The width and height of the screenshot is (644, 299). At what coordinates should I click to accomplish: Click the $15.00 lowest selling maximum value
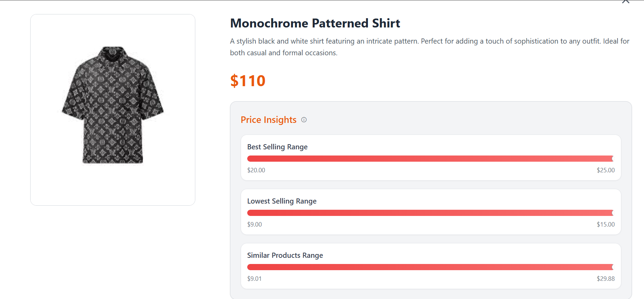pos(606,225)
